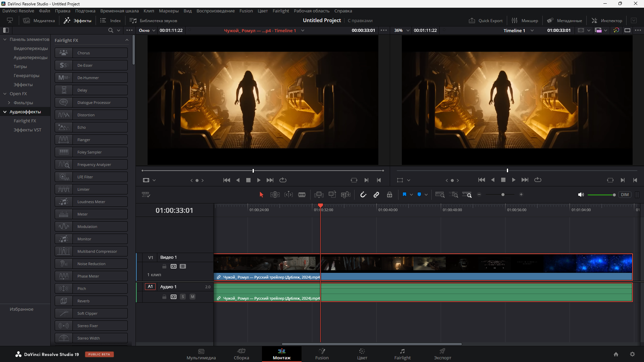Collapse the Fairlight FX section
644x362 pixels.
[x=127, y=40]
